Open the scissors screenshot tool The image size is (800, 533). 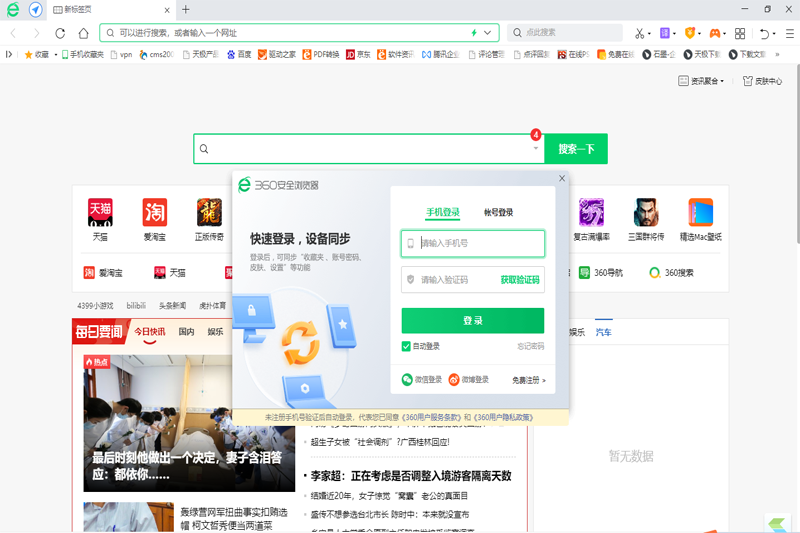tap(640, 33)
